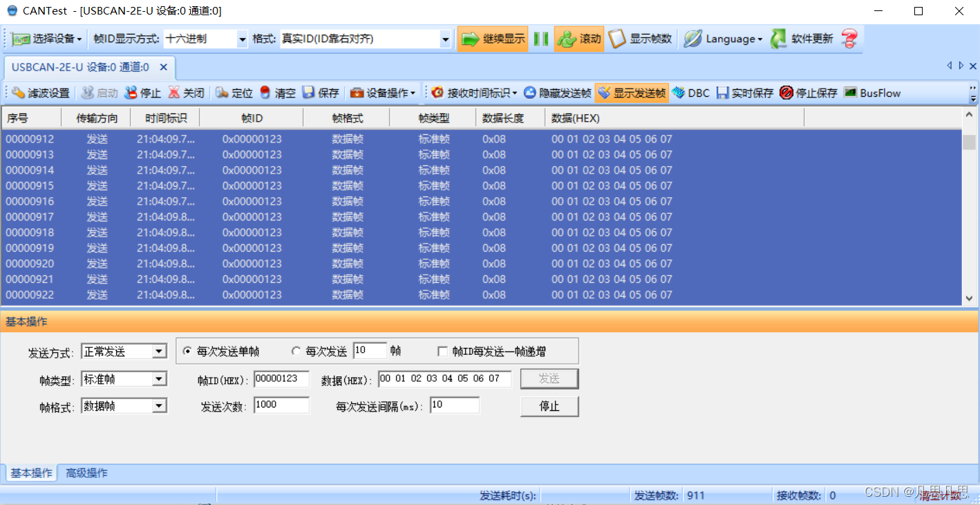This screenshot has width=980, height=505.
Task: Click the 停止 button in send panel
Action: point(549,406)
